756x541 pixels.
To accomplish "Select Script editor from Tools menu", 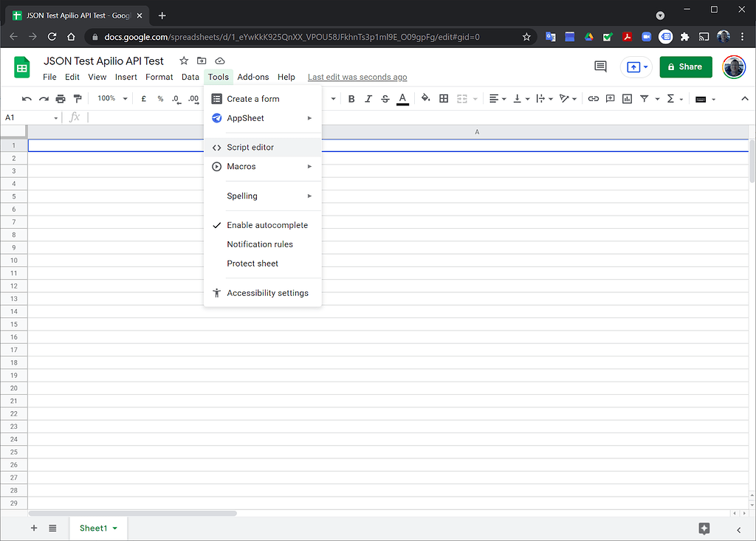I will tap(249, 147).
